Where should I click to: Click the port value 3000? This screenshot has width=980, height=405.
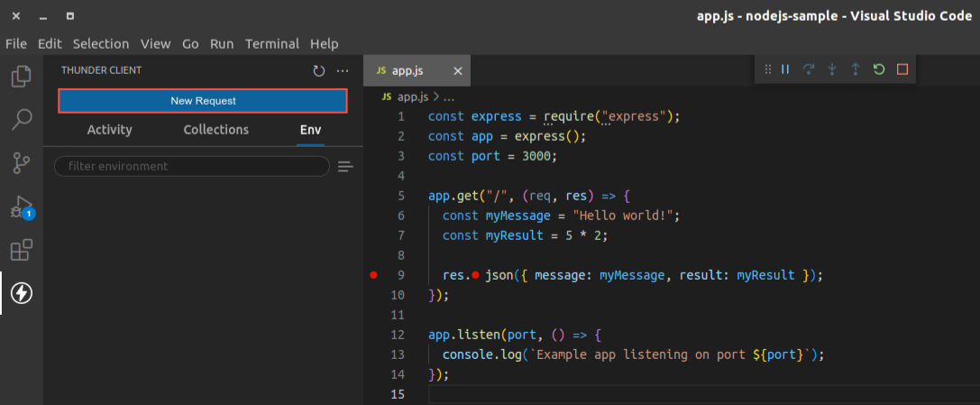pyautogui.click(x=536, y=156)
